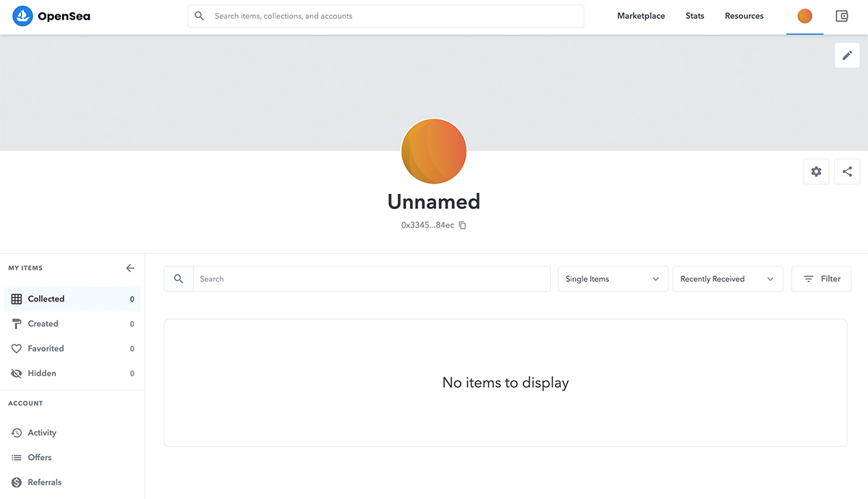This screenshot has height=499, width=868.
Task: Click the pencil edit banner icon
Action: tap(847, 56)
